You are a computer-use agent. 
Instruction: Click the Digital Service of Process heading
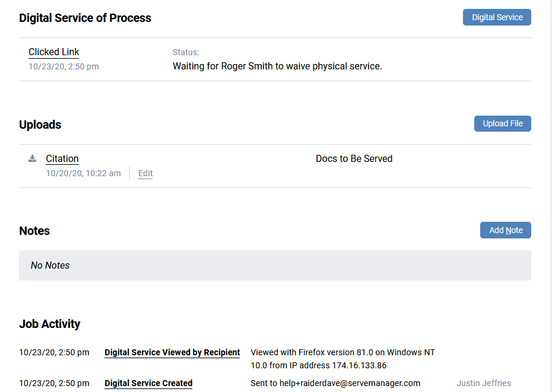[x=85, y=18]
